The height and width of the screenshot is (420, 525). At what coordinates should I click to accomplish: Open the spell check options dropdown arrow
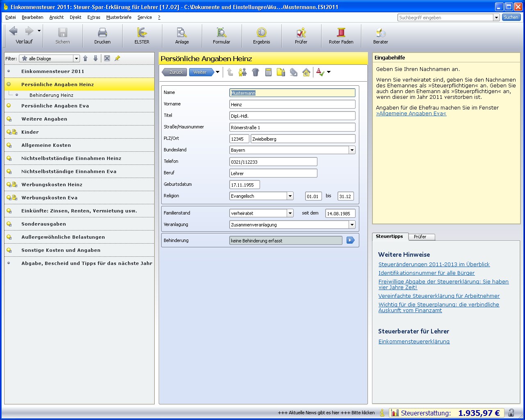[x=329, y=72]
